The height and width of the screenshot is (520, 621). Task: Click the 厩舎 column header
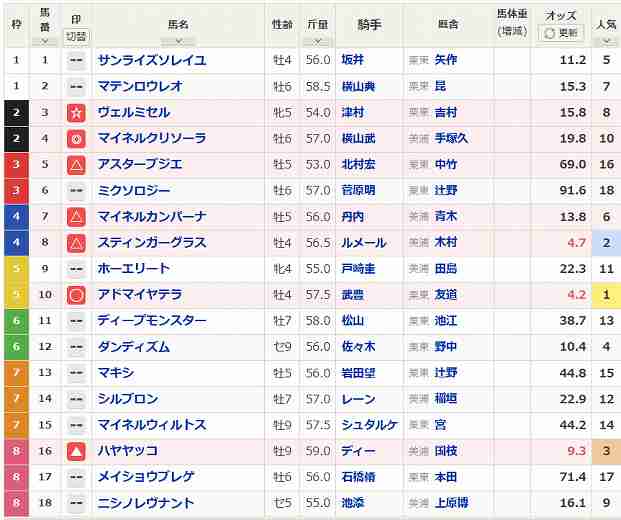[448, 25]
